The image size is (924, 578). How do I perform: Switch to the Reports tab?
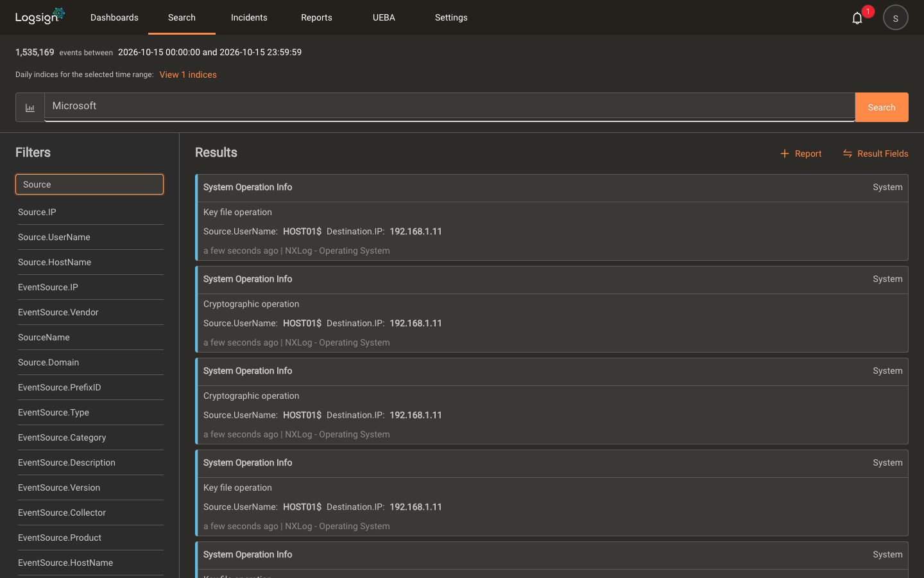(316, 17)
